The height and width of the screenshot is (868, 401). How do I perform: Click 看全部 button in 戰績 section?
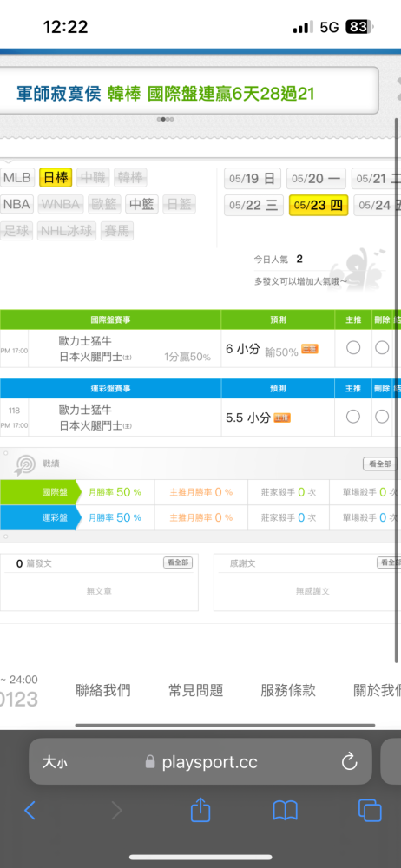pyautogui.click(x=380, y=464)
